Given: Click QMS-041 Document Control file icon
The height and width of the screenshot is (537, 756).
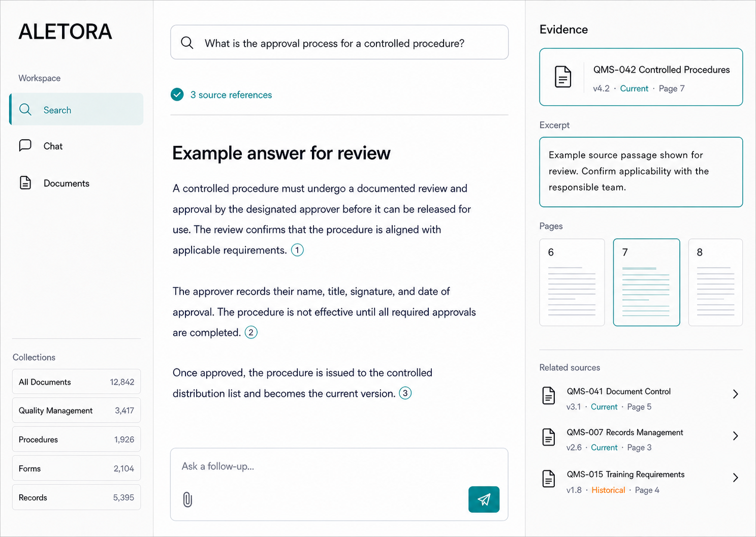Looking at the screenshot, I should 549,396.
